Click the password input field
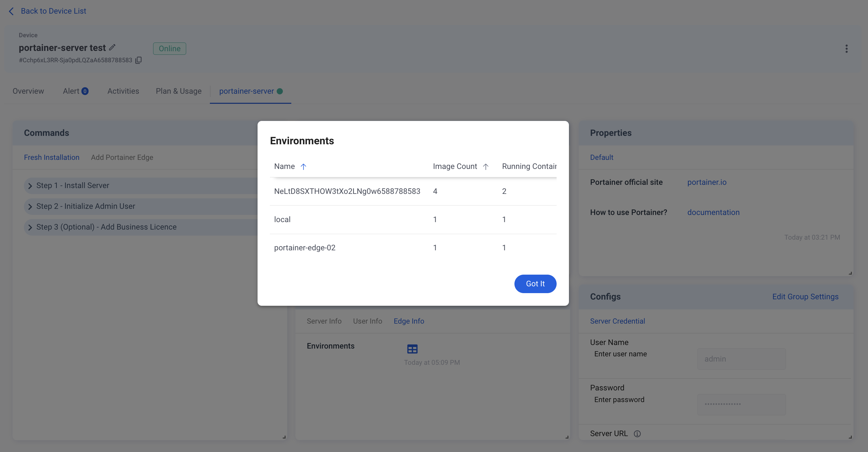Image resolution: width=868 pixels, height=452 pixels. (741, 405)
